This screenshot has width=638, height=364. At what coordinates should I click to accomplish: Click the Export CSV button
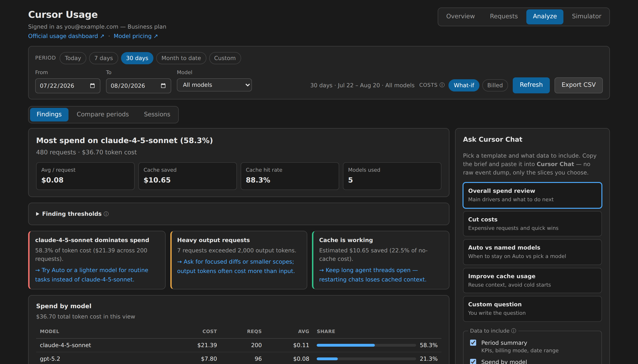(578, 85)
